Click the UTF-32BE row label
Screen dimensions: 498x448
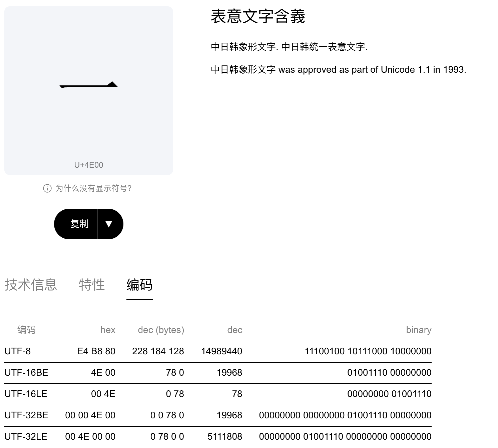point(26,415)
